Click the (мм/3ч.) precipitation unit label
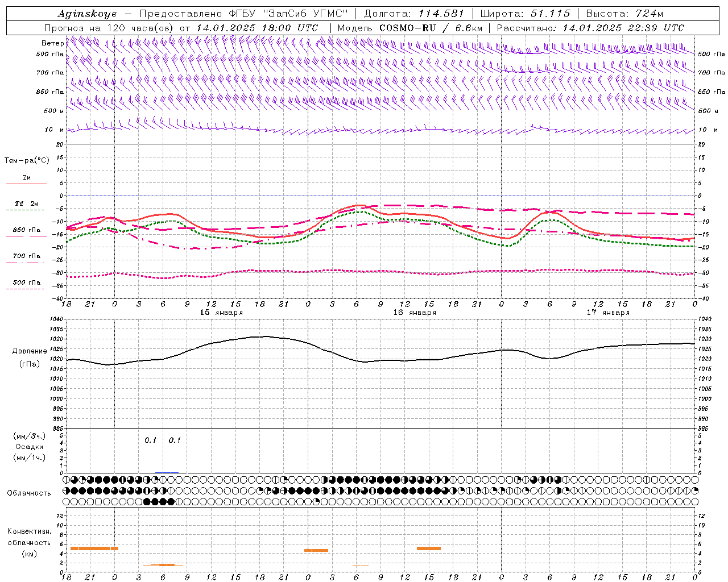Screen dimensions: 728x582 pos(29,436)
